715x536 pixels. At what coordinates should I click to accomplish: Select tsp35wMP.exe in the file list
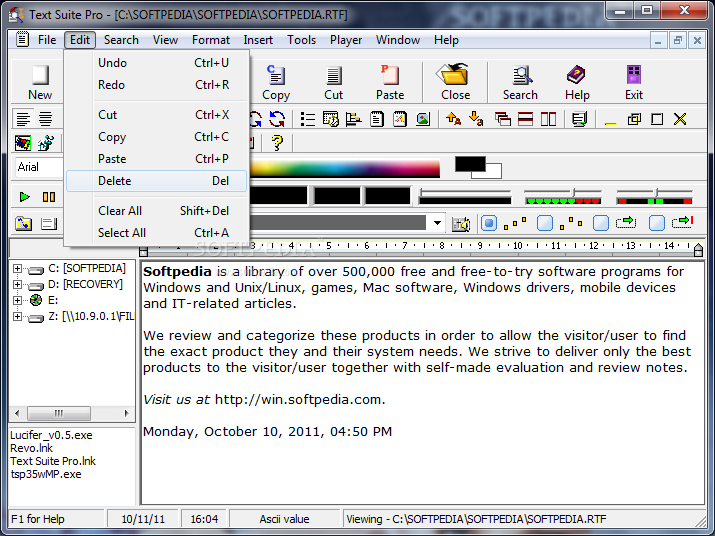pos(46,474)
